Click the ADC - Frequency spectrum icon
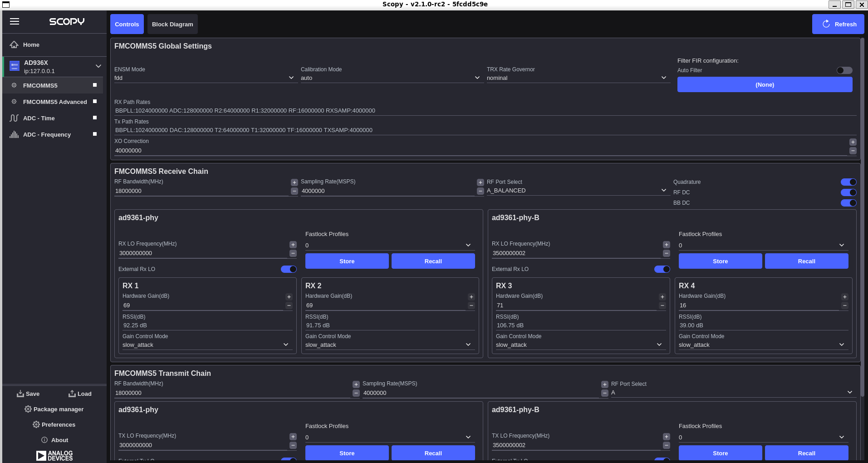 click(x=14, y=134)
